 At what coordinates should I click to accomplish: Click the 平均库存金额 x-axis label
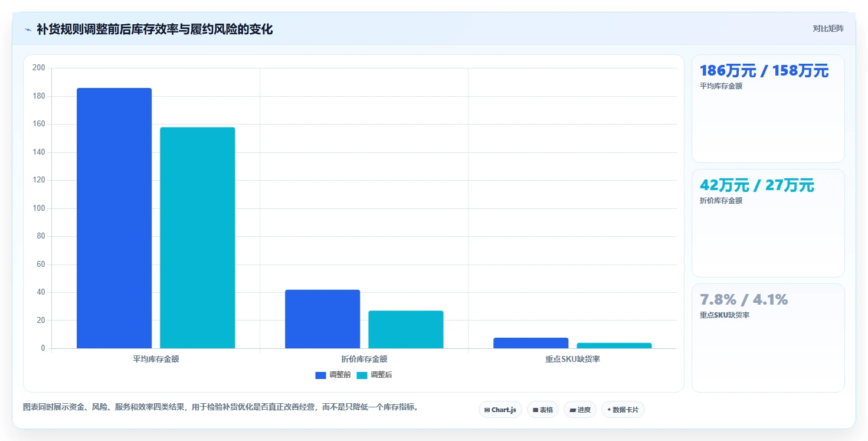[156, 359]
